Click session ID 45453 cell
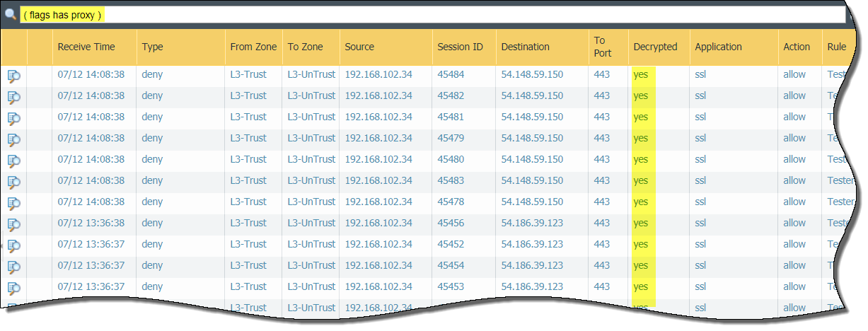 tap(451, 286)
